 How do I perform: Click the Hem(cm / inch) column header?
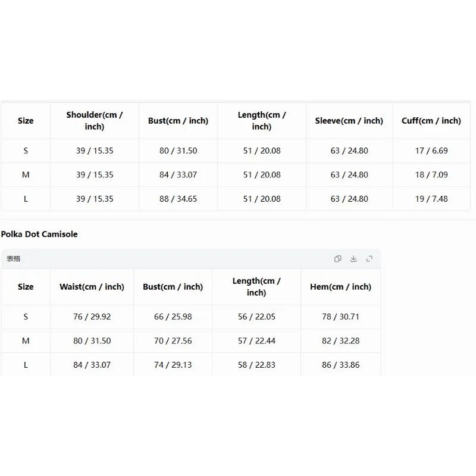click(x=340, y=287)
